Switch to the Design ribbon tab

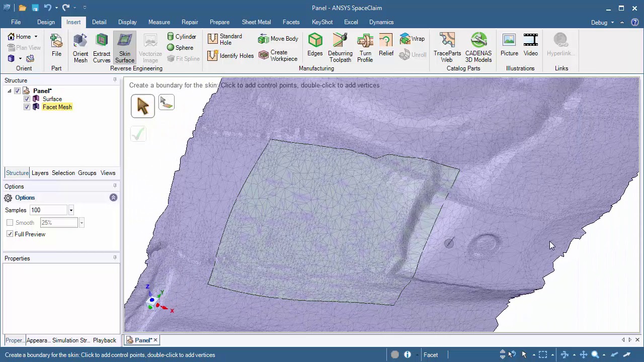(x=46, y=22)
